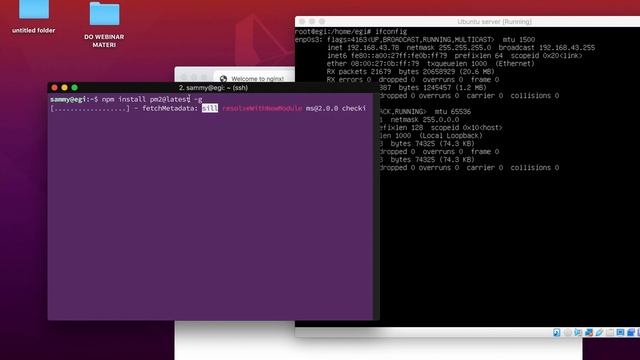Click the display settings icon in VirtualBox status bar

(x=620, y=333)
